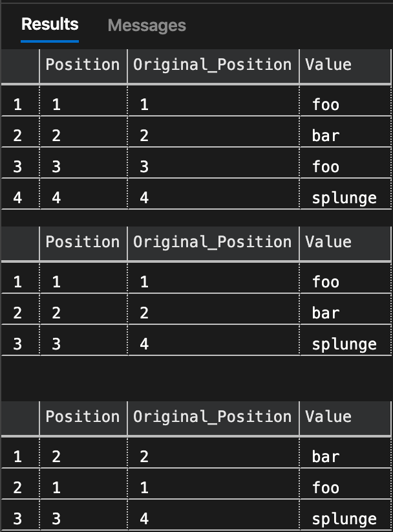This screenshot has height=532, width=393.
Task: Click the 'foo' value in second grid
Action: pyautogui.click(x=325, y=282)
